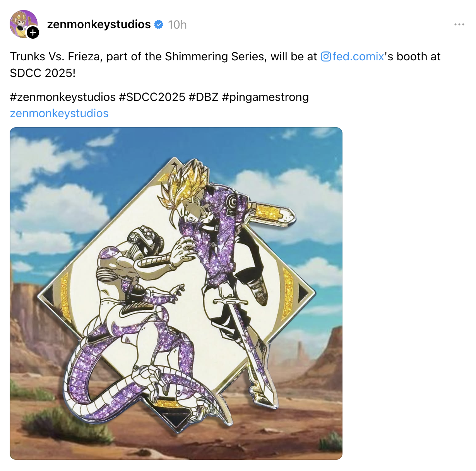Click the plus follow icon on avatar
The width and height of the screenshot is (476, 471).
pyautogui.click(x=33, y=33)
